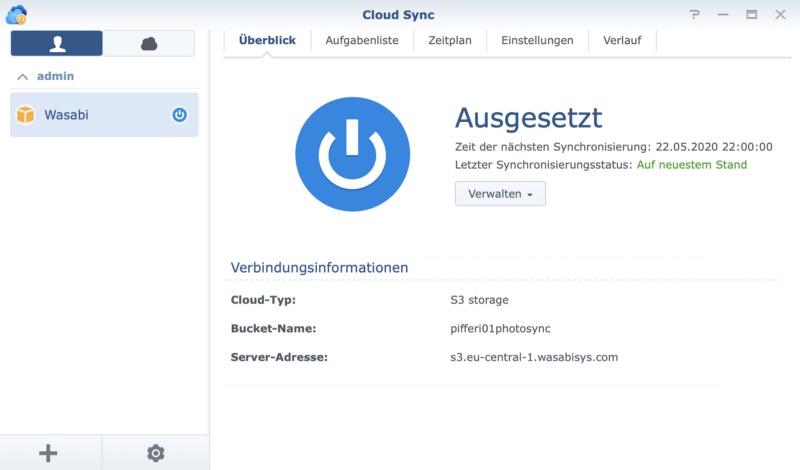The width and height of the screenshot is (800, 470).
Task: Click next sync time '22.05.2020 22:00:00'
Action: click(714, 147)
